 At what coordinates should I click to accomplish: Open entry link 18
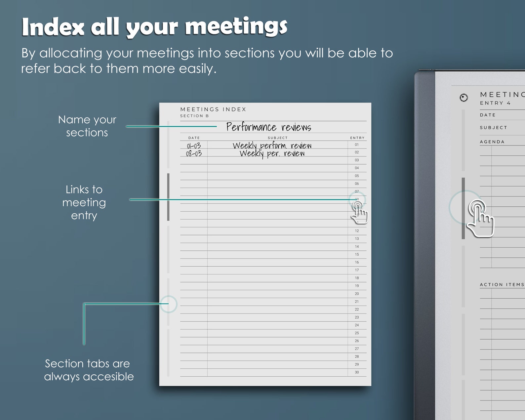pyautogui.click(x=357, y=278)
